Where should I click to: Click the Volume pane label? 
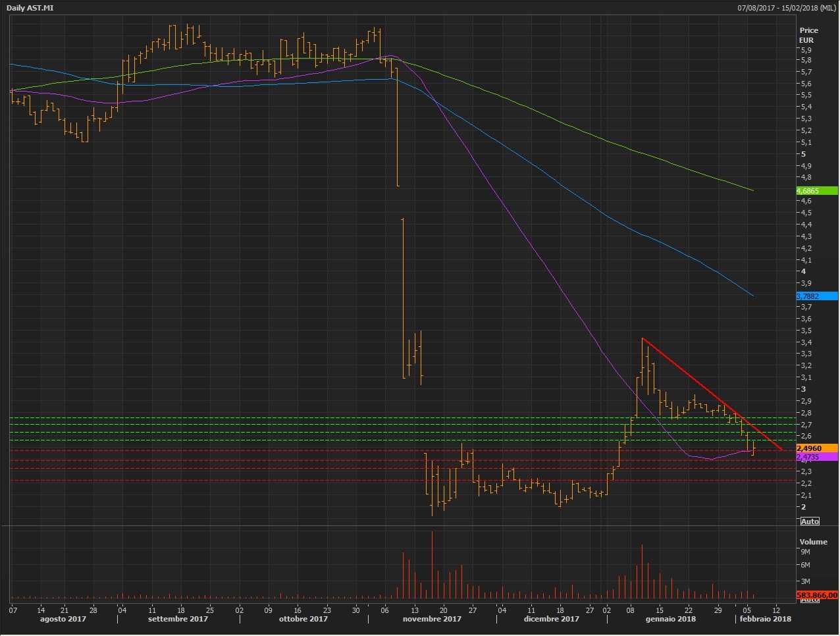coord(813,542)
